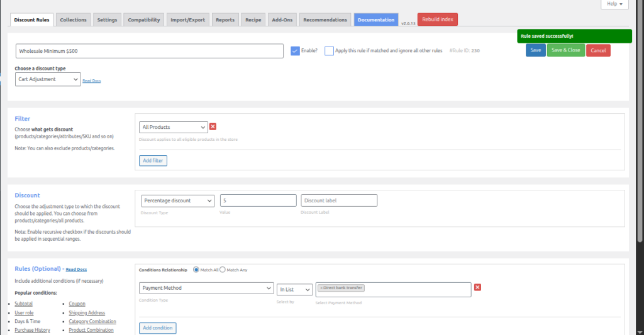The image size is (644, 335).
Task: Click the Save & Close button
Action: [565, 50]
